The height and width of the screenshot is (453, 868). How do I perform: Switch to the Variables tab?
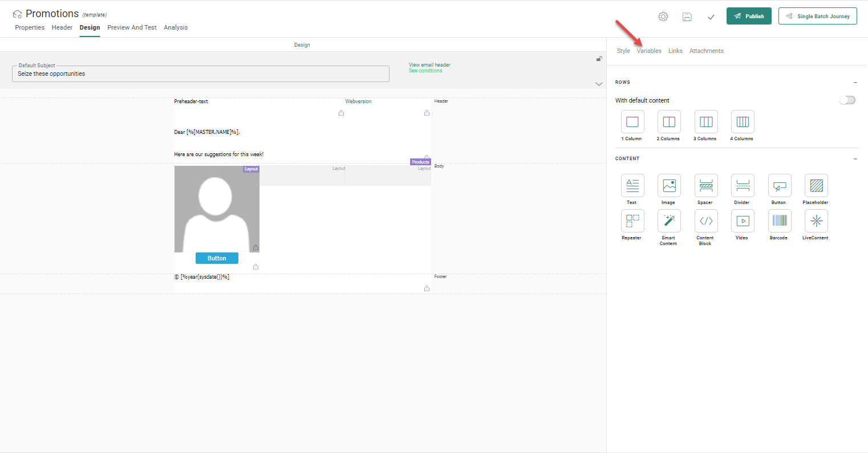pyautogui.click(x=649, y=51)
